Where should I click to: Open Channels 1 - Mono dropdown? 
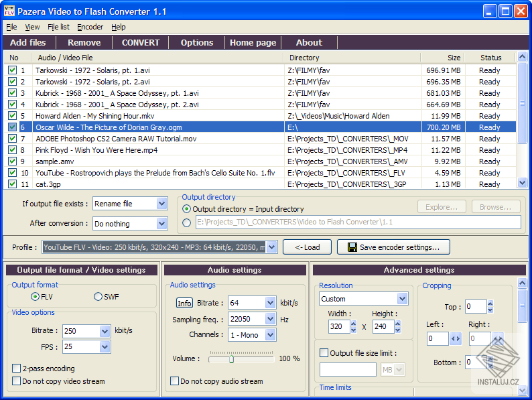270,335
